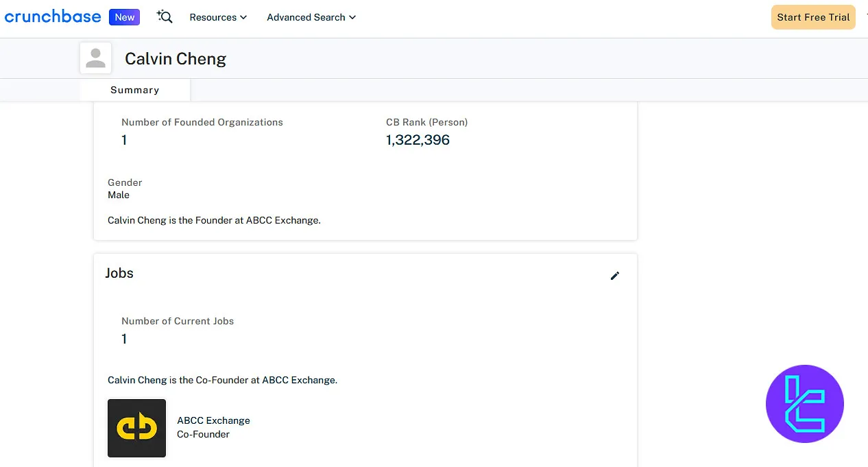Expand the Resources dropdown menu
The image size is (868, 467).
(x=218, y=17)
